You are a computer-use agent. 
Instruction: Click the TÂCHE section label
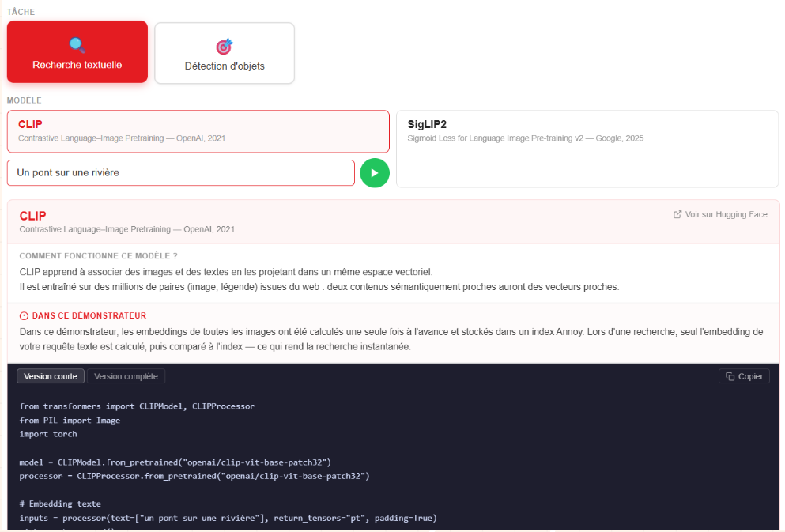coord(21,12)
